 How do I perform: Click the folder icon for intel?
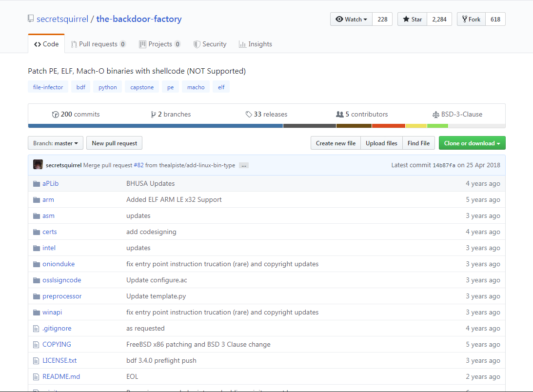(x=37, y=248)
